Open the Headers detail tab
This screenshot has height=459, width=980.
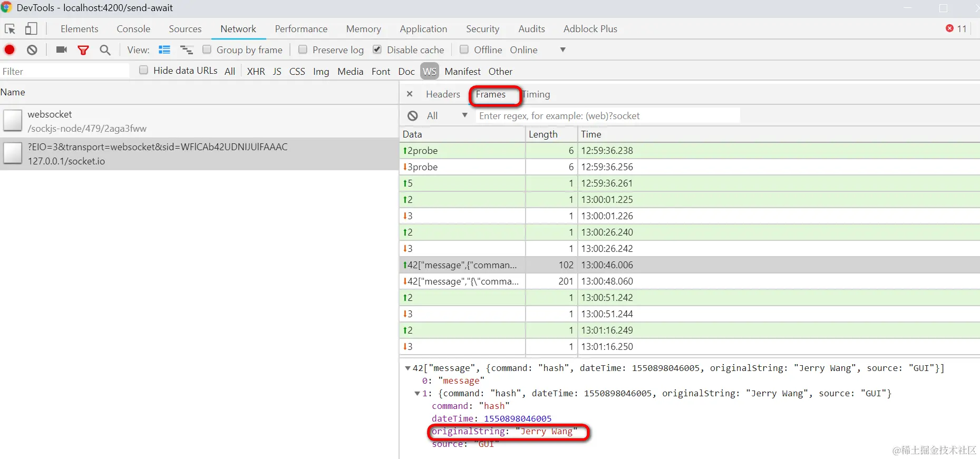(443, 94)
